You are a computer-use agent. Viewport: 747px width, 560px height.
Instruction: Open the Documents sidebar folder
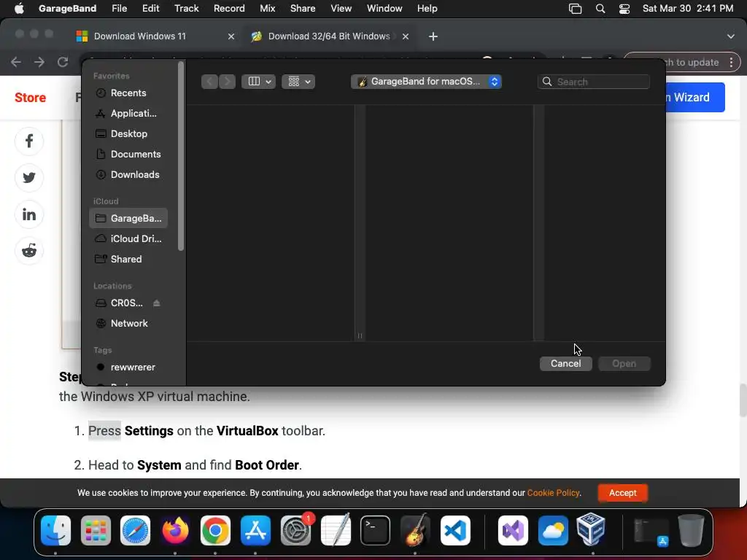(x=128, y=155)
